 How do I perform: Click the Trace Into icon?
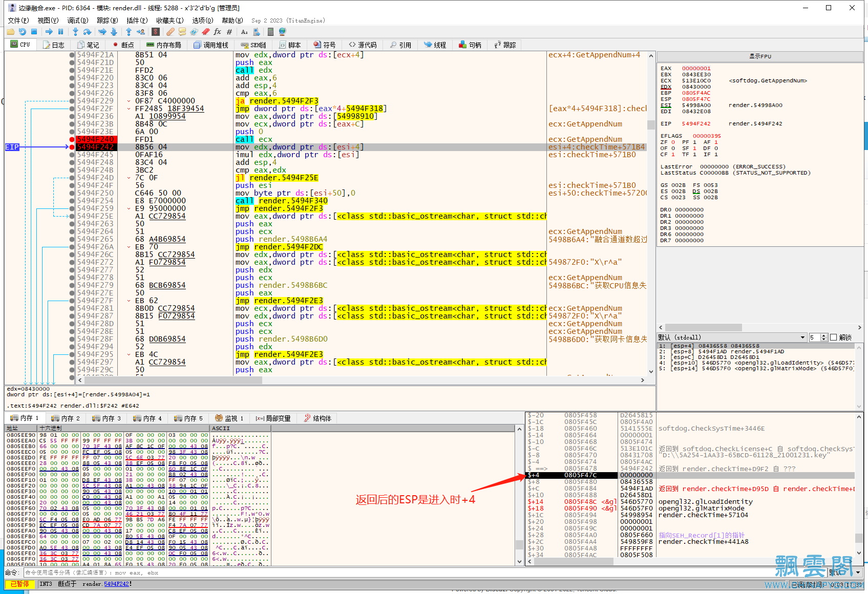pos(102,32)
